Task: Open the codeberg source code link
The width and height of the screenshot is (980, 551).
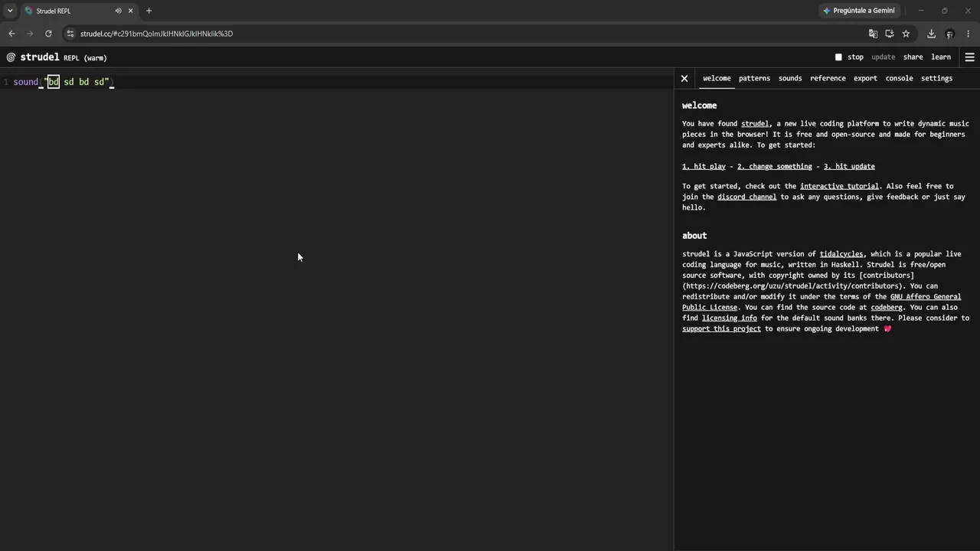Action: click(x=887, y=308)
